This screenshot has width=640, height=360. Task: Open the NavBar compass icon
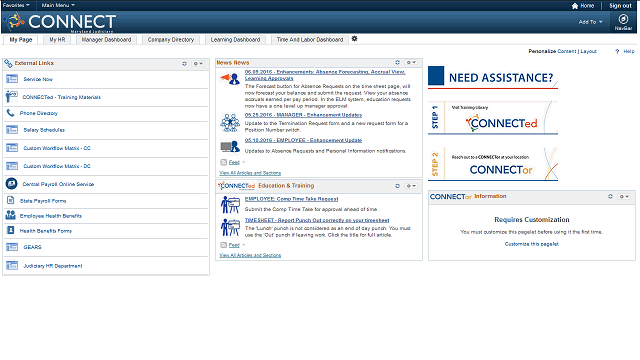623,19
